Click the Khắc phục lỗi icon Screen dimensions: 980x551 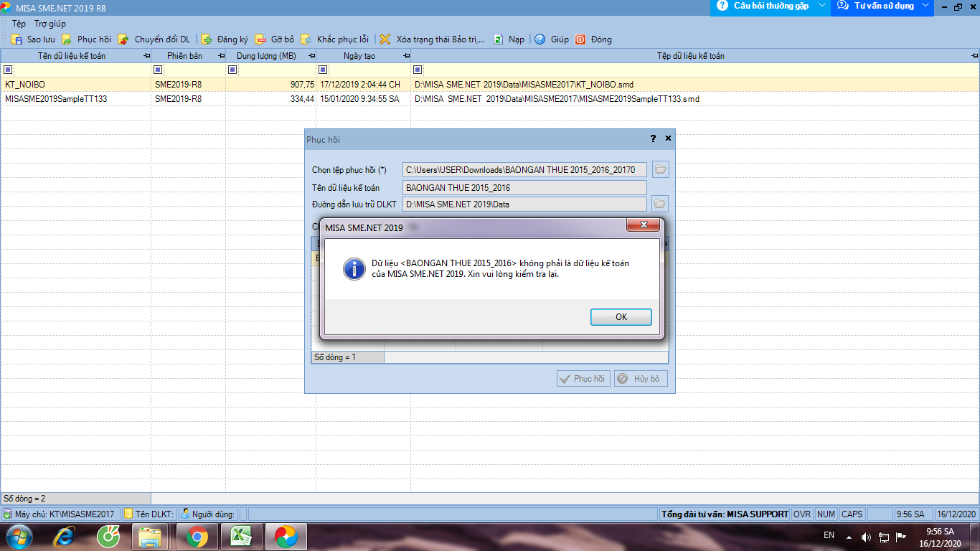coord(306,39)
